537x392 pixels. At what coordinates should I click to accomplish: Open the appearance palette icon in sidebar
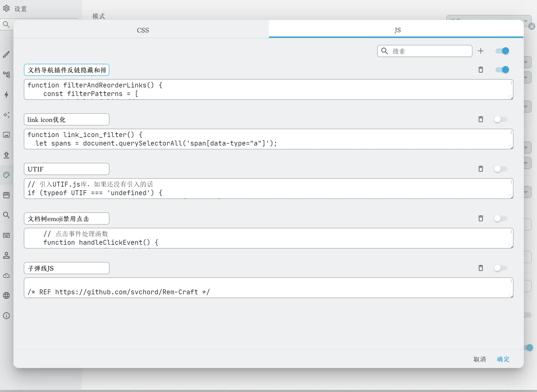tap(7, 175)
